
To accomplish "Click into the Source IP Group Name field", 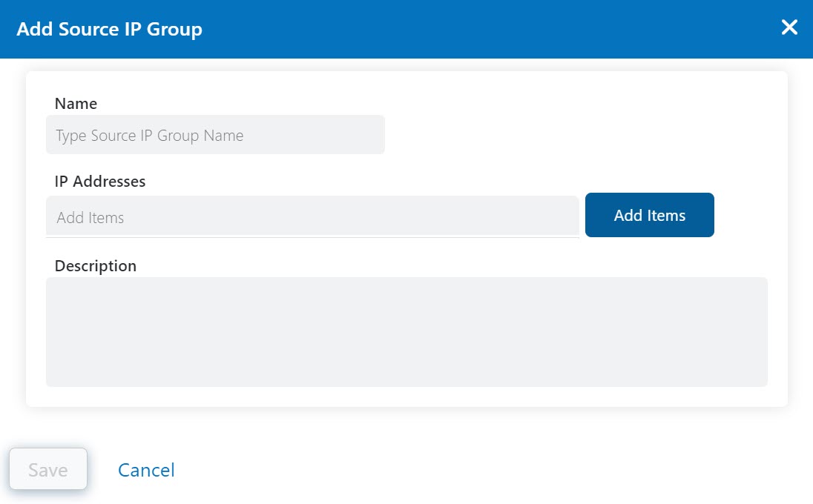I will 215,134.
